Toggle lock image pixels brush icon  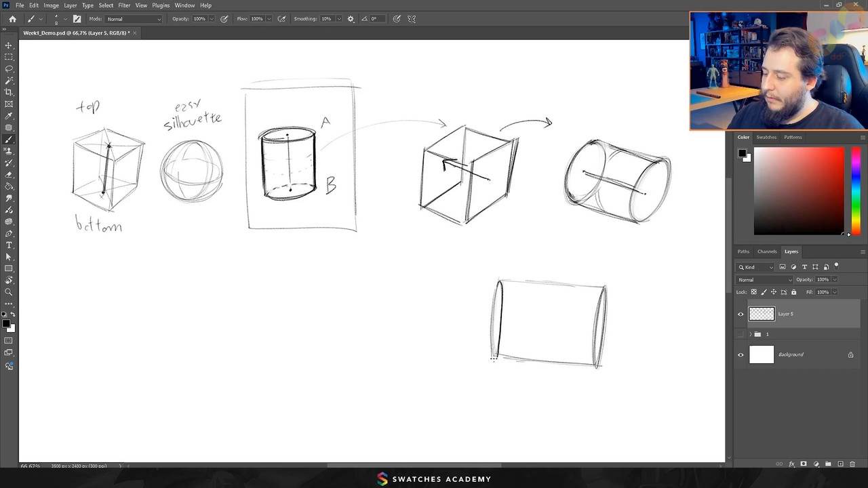point(764,292)
